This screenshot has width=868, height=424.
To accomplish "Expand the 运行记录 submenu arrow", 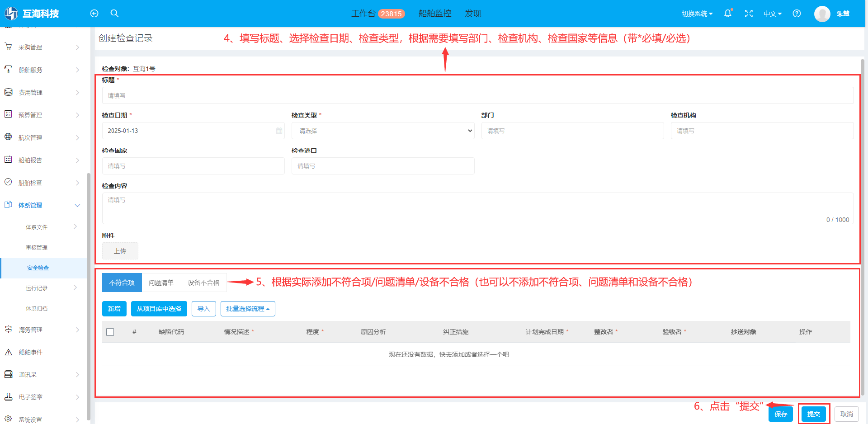I will coord(75,287).
